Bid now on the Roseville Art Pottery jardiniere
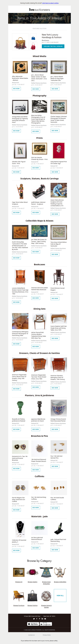The width and height of the screenshot is (79, 644). [x=16, y=429]
